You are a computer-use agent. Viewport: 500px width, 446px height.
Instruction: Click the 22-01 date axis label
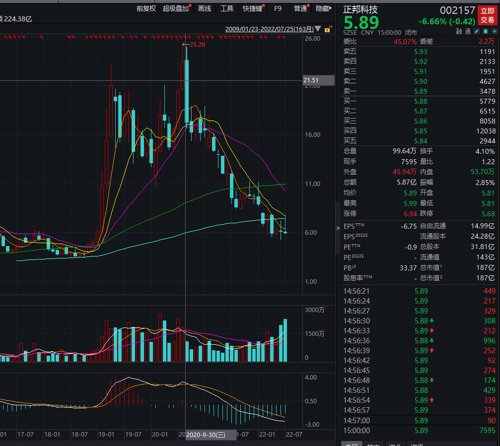point(267,435)
